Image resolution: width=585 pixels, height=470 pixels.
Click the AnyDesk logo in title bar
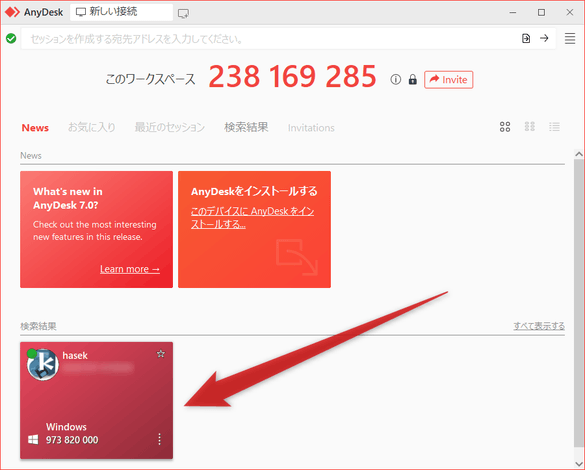tap(12, 12)
